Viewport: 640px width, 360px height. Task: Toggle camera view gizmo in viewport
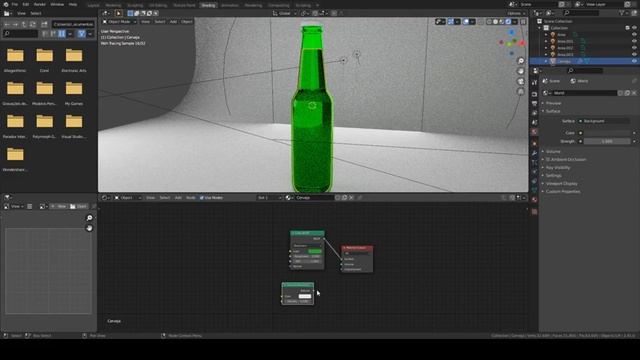point(521,82)
